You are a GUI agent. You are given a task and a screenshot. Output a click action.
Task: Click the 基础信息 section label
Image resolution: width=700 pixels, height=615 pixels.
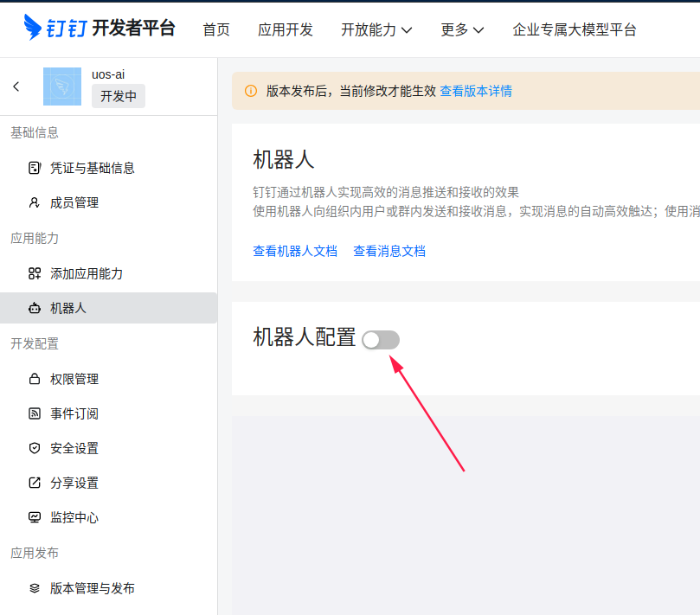[x=35, y=132]
